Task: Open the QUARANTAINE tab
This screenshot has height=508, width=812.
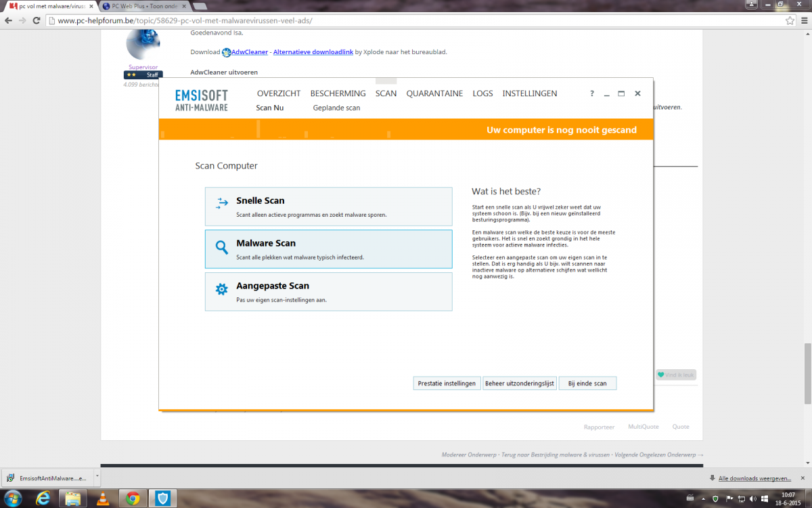Action: tap(434, 93)
